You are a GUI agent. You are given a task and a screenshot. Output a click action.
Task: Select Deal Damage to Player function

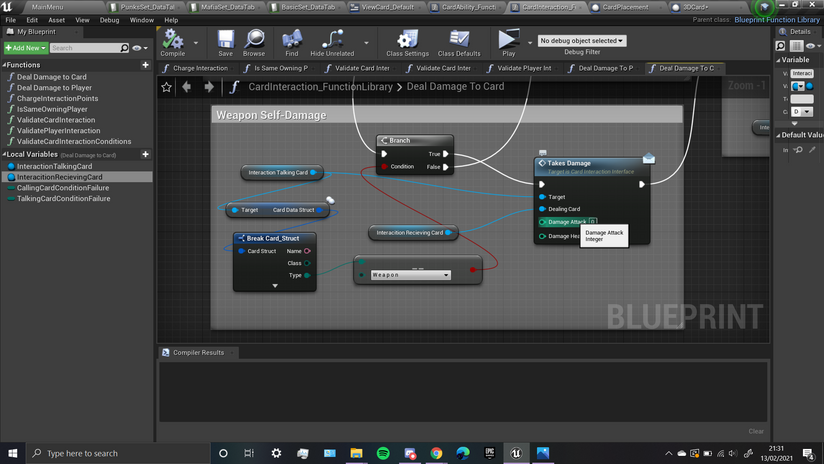click(x=54, y=88)
